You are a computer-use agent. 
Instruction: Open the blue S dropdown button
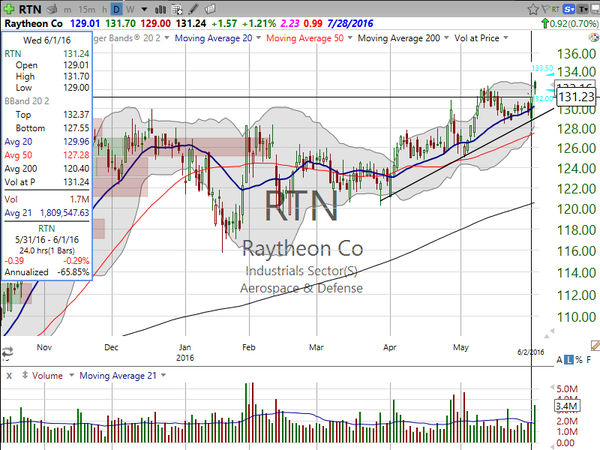pyautogui.click(x=569, y=9)
